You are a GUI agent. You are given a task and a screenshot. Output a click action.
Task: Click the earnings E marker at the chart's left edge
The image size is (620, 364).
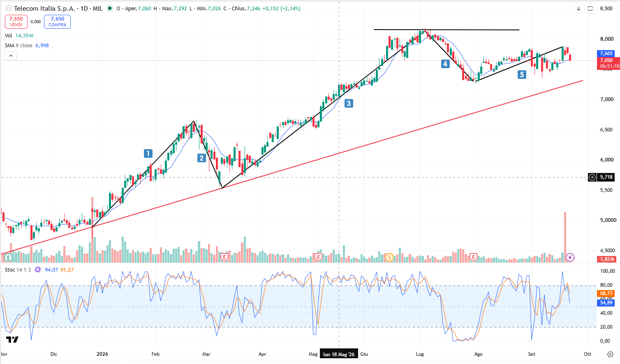click(x=8, y=258)
